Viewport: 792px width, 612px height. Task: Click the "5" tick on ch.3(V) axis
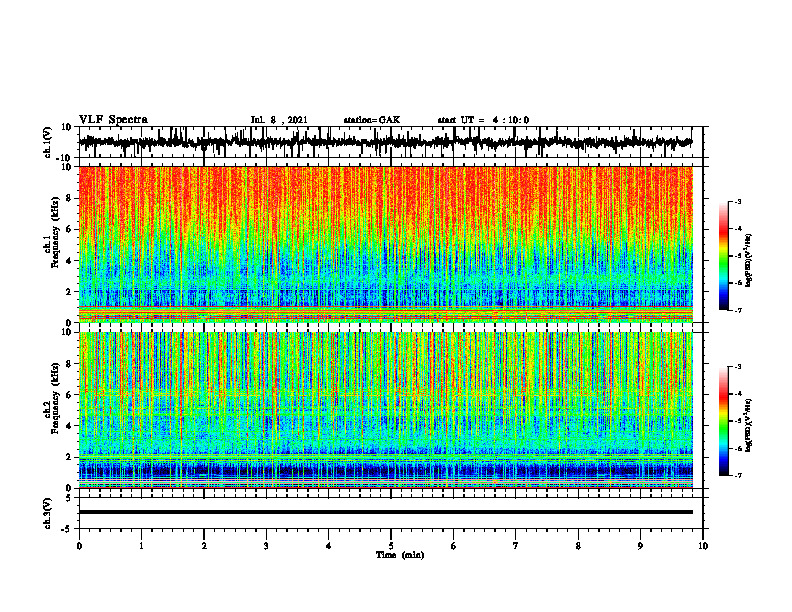(70, 498)
